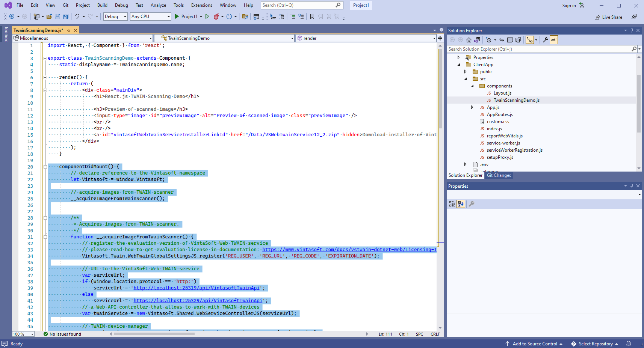Screen dimensions: 644x348
Task: Click the Open File folder icon
Action: coord(49,17)
